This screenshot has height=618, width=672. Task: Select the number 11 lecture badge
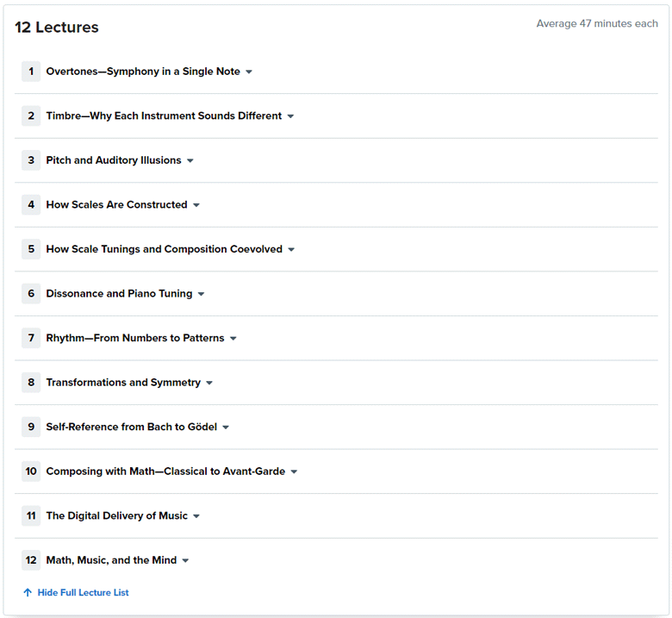pos(31,515)
